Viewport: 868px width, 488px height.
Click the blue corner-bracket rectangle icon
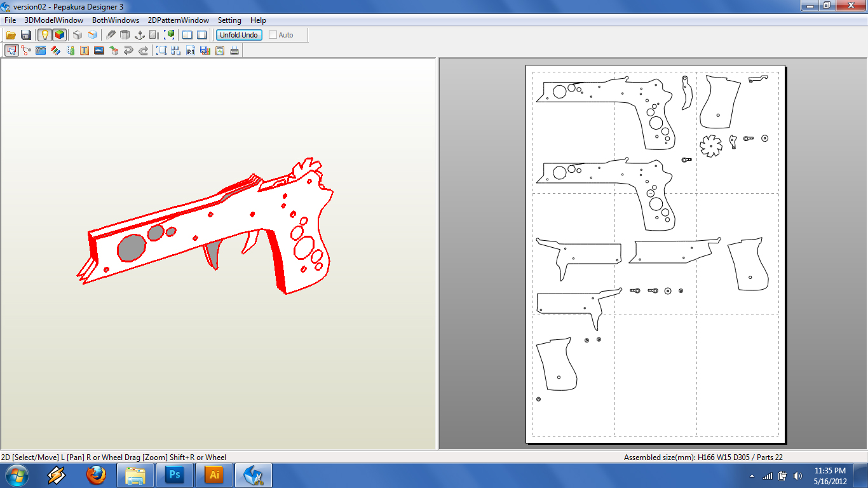point(161,50)
